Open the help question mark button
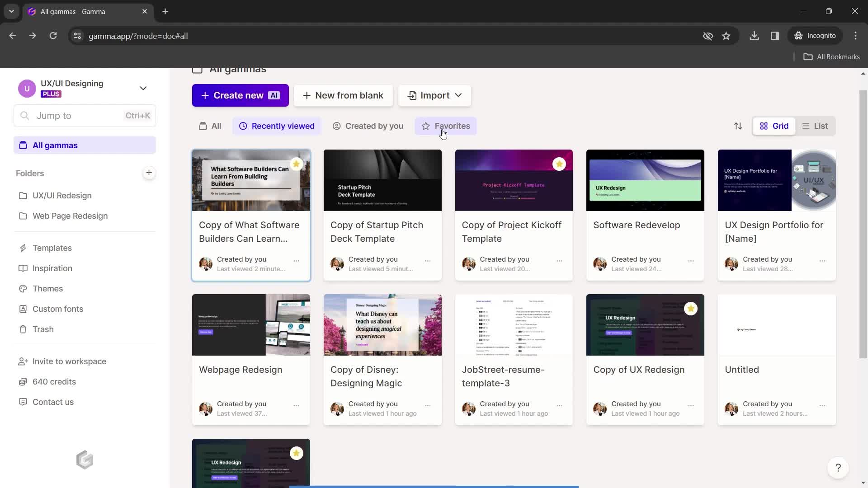Viewport: 868px width, 488px height. [x=838, y=468]
